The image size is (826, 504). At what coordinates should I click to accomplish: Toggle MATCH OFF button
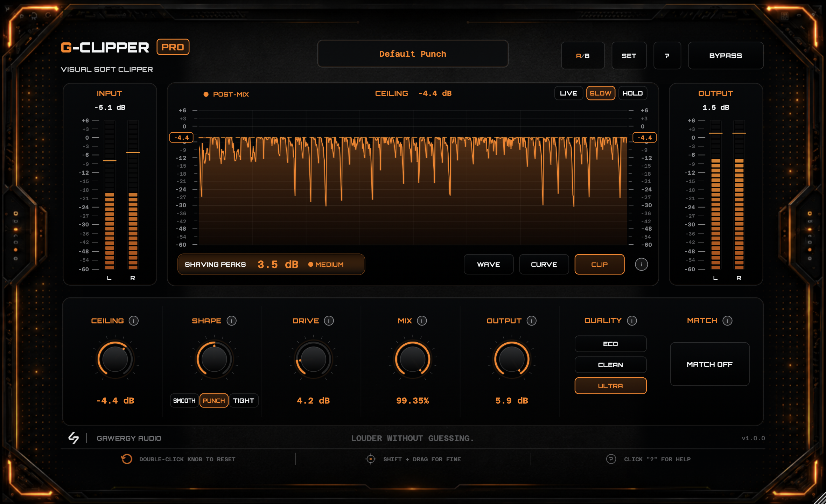pyautogui.click(x=709, y=364)
